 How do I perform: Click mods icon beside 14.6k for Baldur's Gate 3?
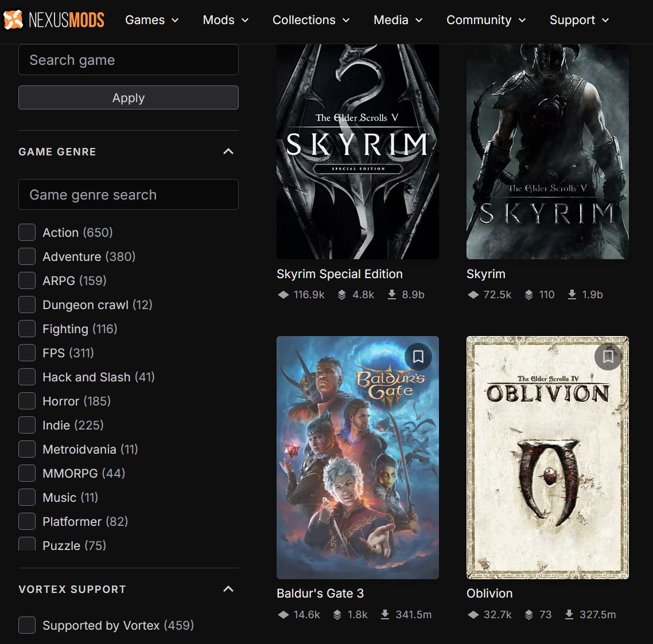click(x=283, y=614)
